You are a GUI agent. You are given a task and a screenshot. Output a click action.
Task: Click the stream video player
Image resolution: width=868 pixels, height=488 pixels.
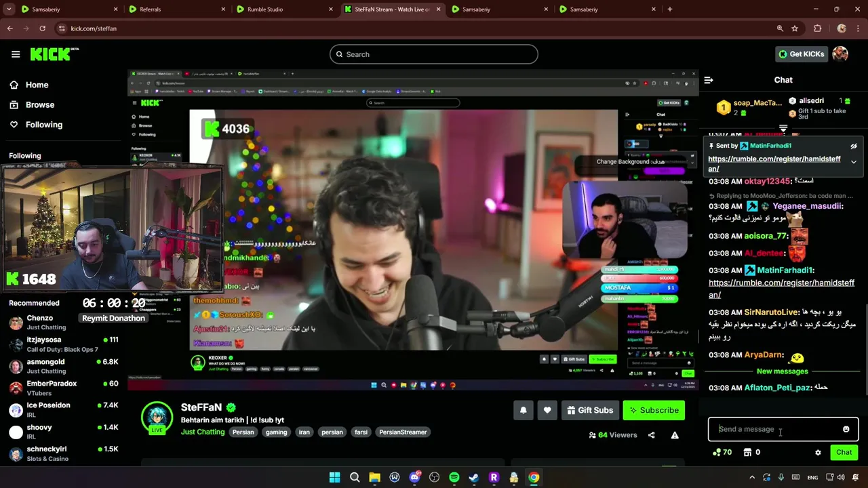click(x=413, y=230)
